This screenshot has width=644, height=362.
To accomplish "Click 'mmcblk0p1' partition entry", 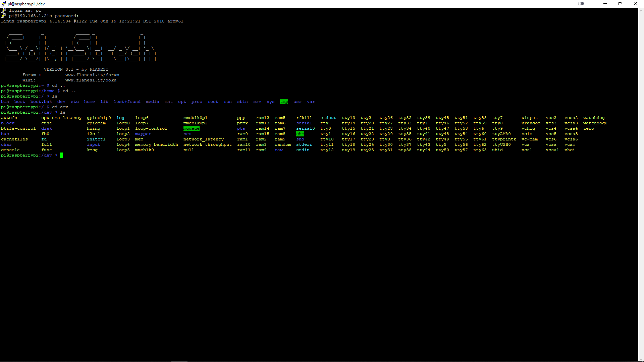I will pos(196,118).
